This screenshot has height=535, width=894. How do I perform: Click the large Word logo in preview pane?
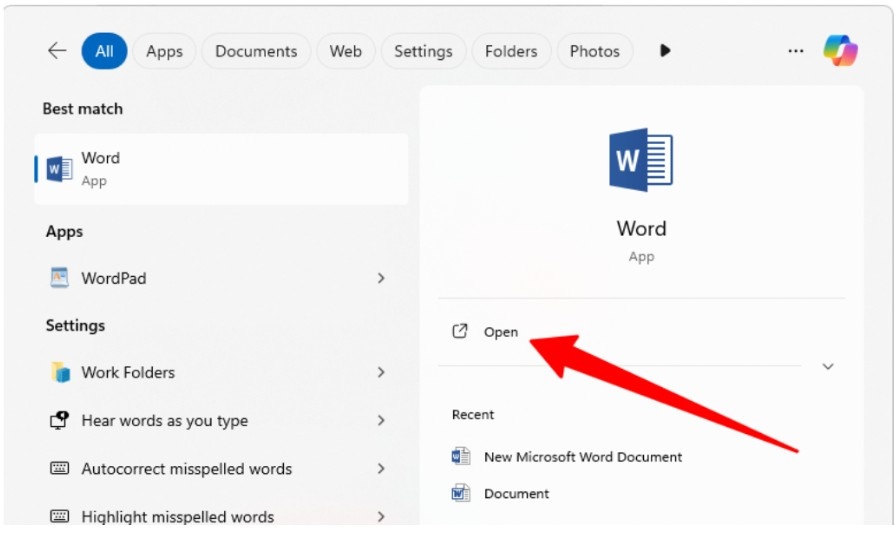[641, 160]
